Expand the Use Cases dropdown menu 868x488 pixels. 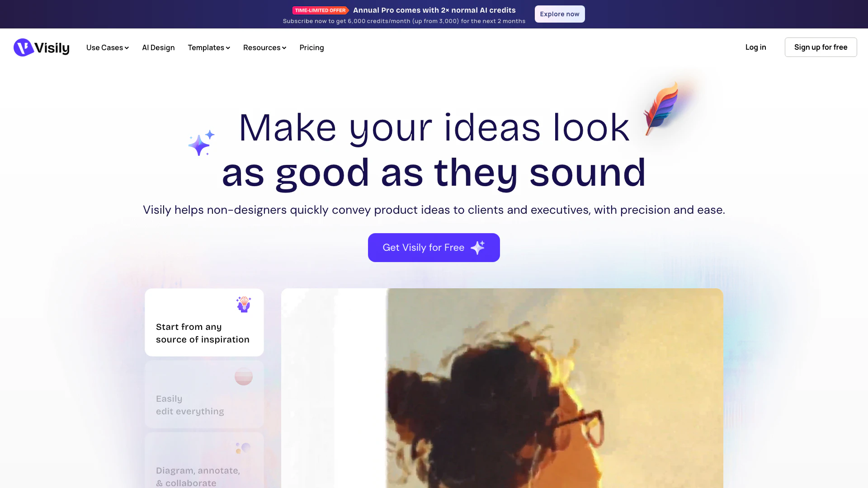tap(108, 47)
